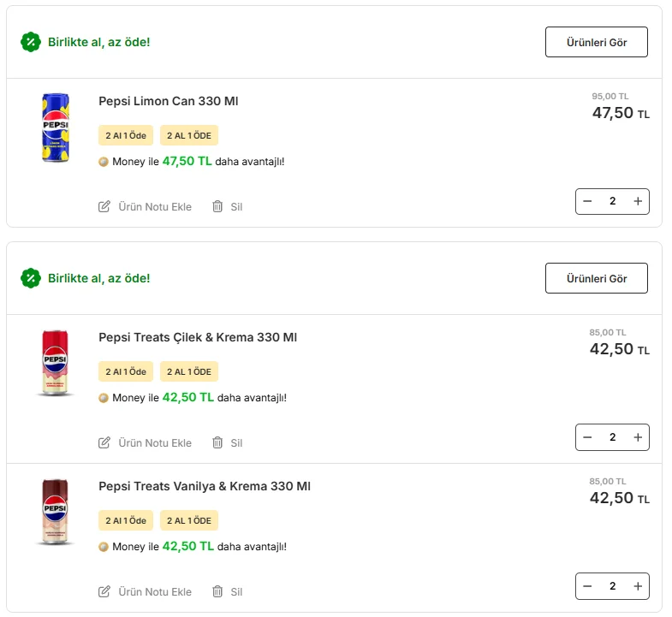Open first Ürünleri Gör button
Viewport: 672px width, 617px height.
[596, 42]
